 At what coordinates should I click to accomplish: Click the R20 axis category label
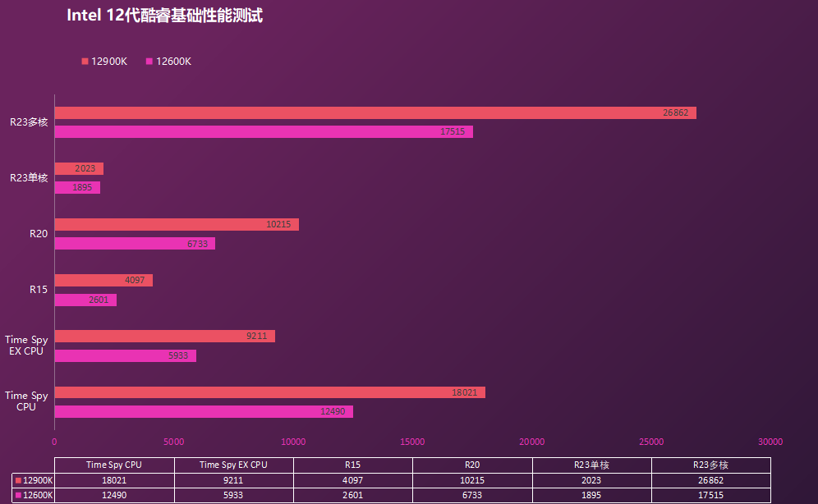coord(39,233)
